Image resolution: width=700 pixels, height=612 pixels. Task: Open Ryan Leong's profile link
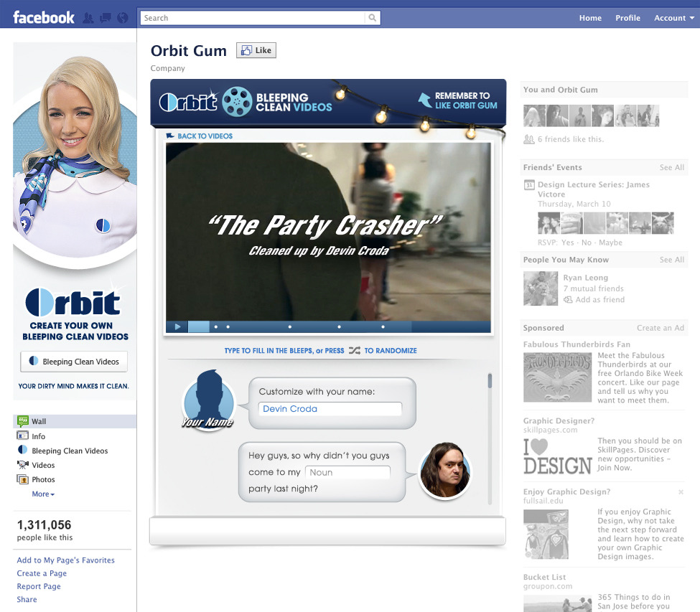pyautogui.click(x=585, y=278)
